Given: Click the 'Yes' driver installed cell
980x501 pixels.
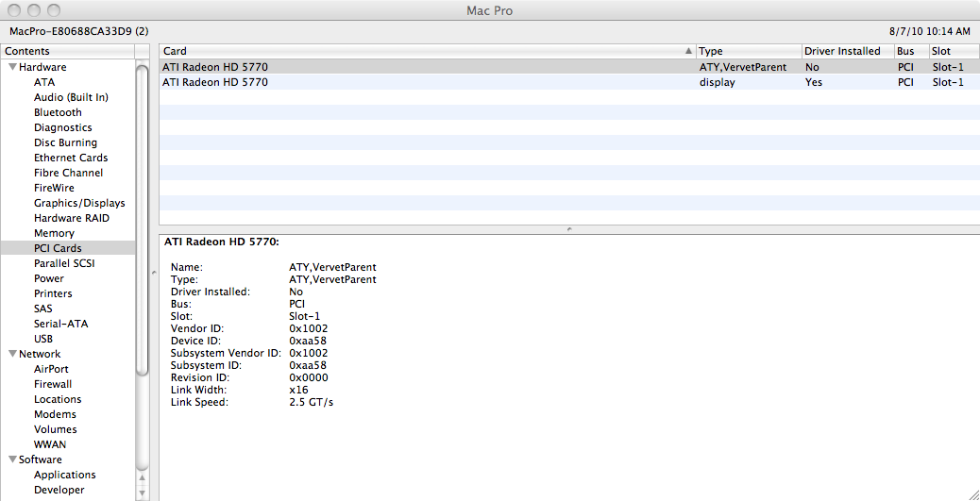Looking at the screenshot, I should point(814,82).
